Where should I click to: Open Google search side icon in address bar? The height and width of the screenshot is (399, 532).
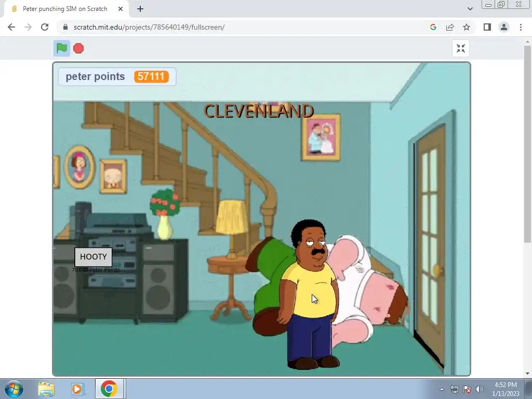coord(433,27)
